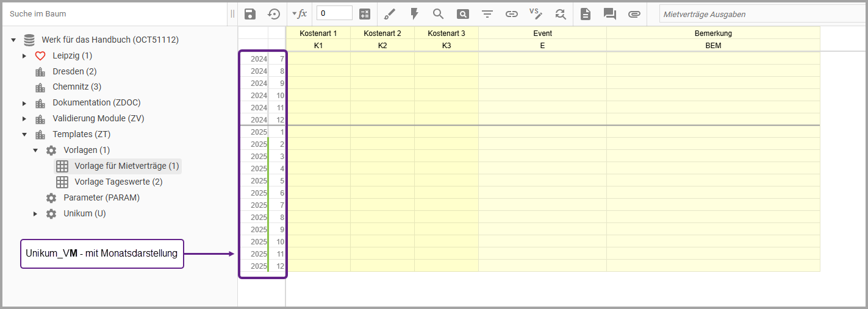Select Parameter (PARAM) tree item
This screenshot has height=309, width=868.
point(101,197)
